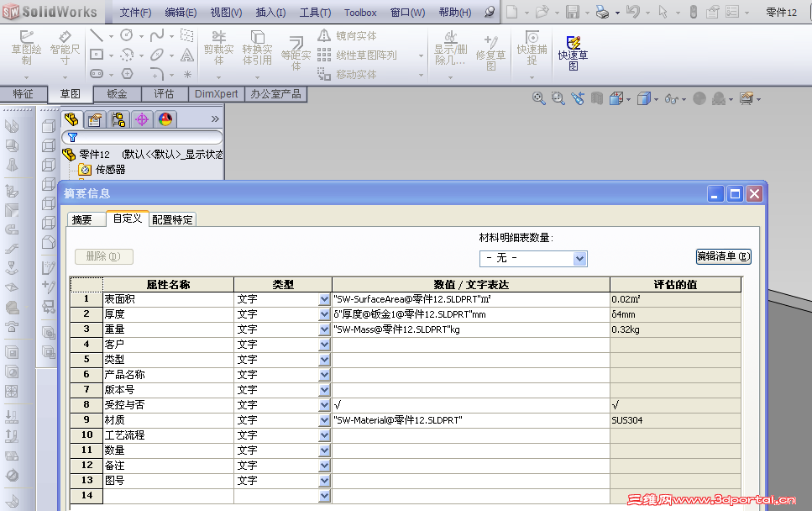Click the FeatureManager filter input field
Viewport: 812px width, 511px height.
[x=142, y=137]
